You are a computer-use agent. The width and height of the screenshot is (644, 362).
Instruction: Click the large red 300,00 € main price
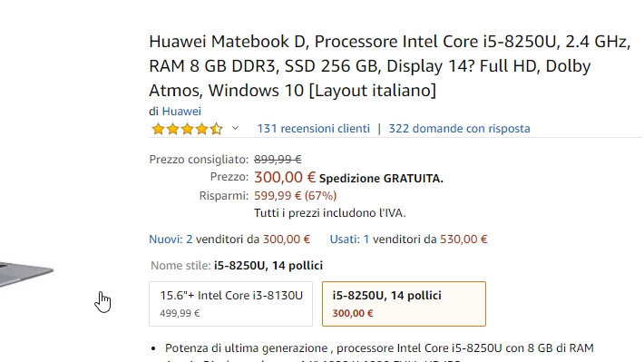coord(285,177)
